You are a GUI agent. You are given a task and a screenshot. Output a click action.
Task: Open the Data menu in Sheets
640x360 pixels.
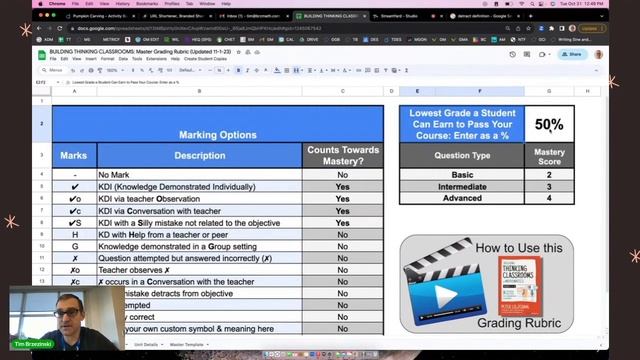click(x=123, y=59)
